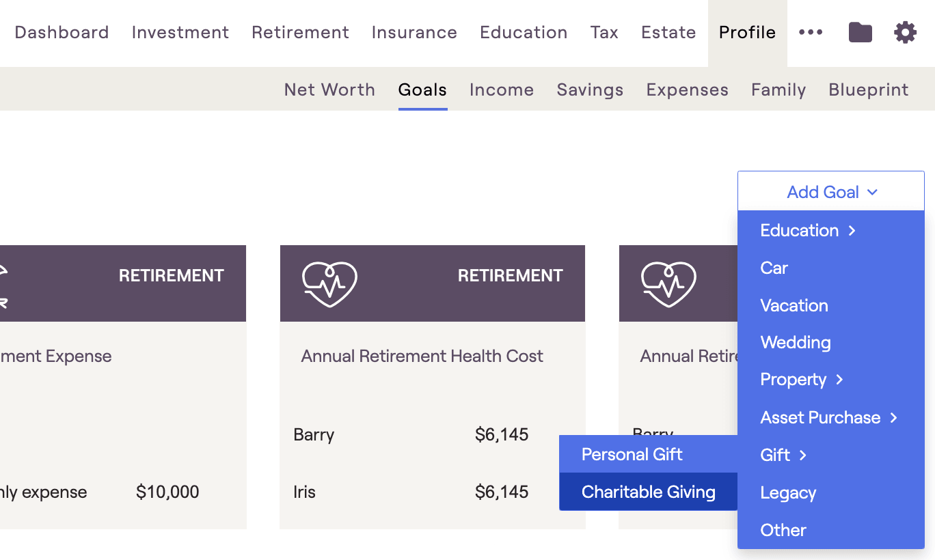Open the Blueprint tab
The width and height of the screenshot is (935, 560).
point(868,89)
